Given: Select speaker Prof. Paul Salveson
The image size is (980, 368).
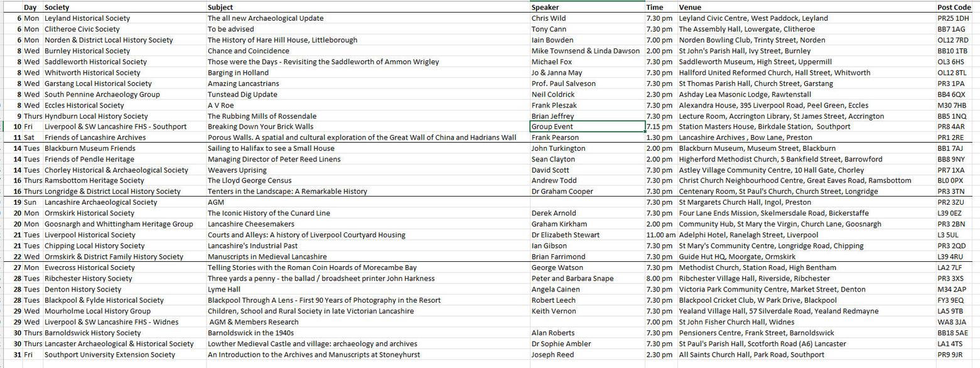Looking at the screenshot, I should tap(587, 84).
